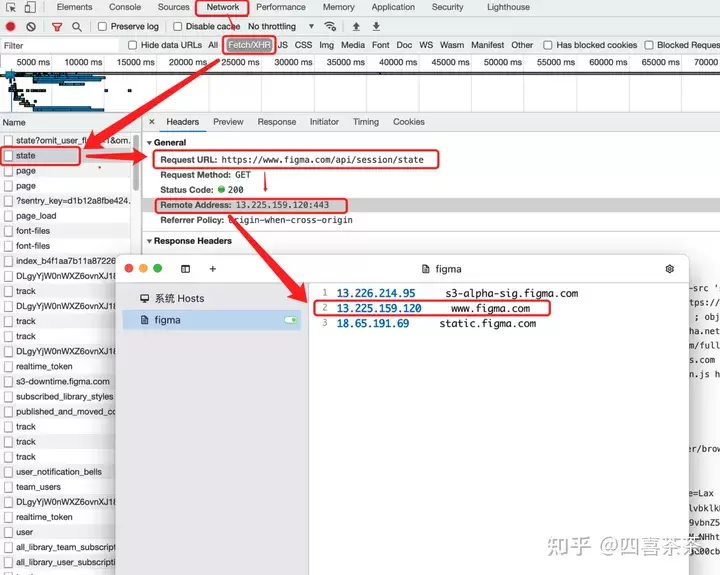This screenshot has width=720, height=575.
Task: Show the Initiator tab
Action: [324, 122]
